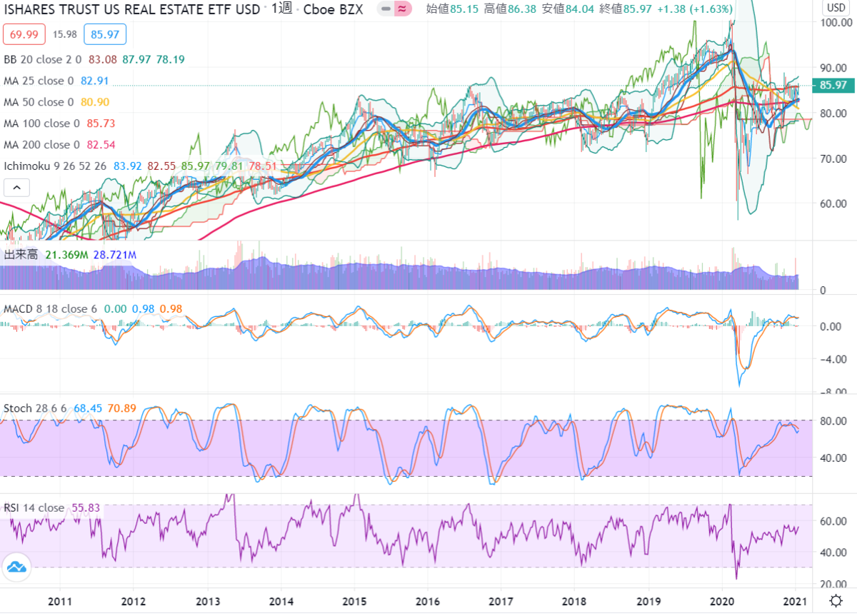The width and height of the screenshot is (857, 616).
Task: Open the USD currency selector
Action: coord(835,8)
